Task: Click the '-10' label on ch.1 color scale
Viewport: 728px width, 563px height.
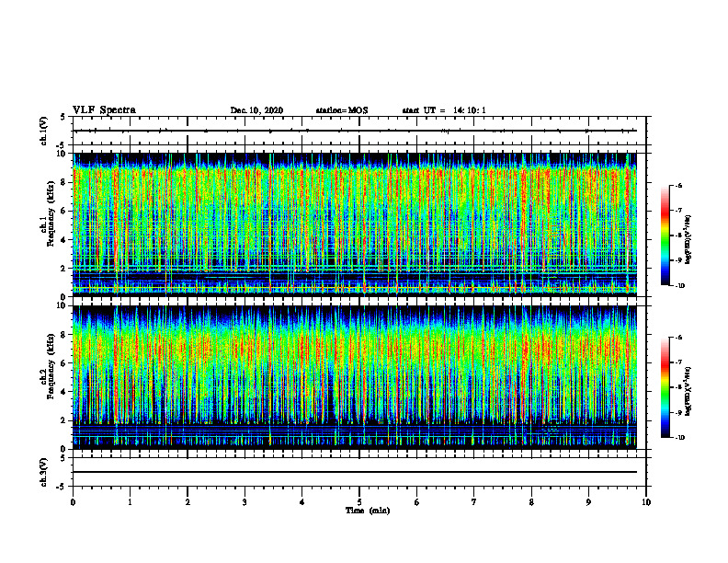Action: 679,286
